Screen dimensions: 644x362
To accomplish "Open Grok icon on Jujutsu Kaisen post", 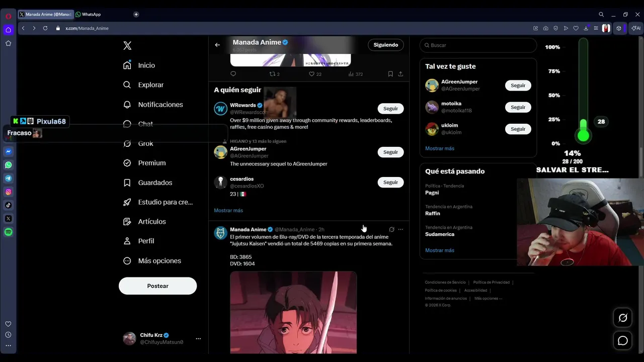I will [x=391, y=229].
